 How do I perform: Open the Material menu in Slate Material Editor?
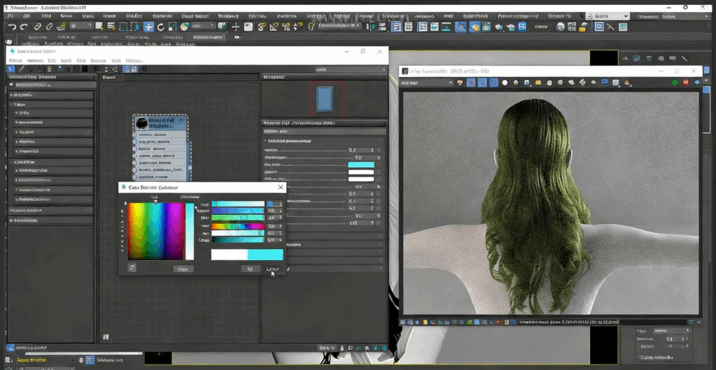pyautogui.click(x=35, y=60)
